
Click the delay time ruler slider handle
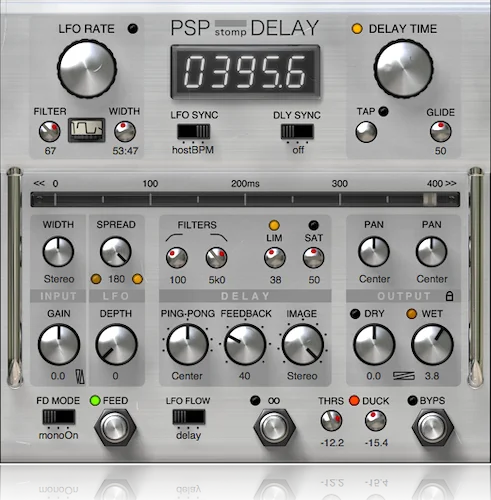click(430, 199)
